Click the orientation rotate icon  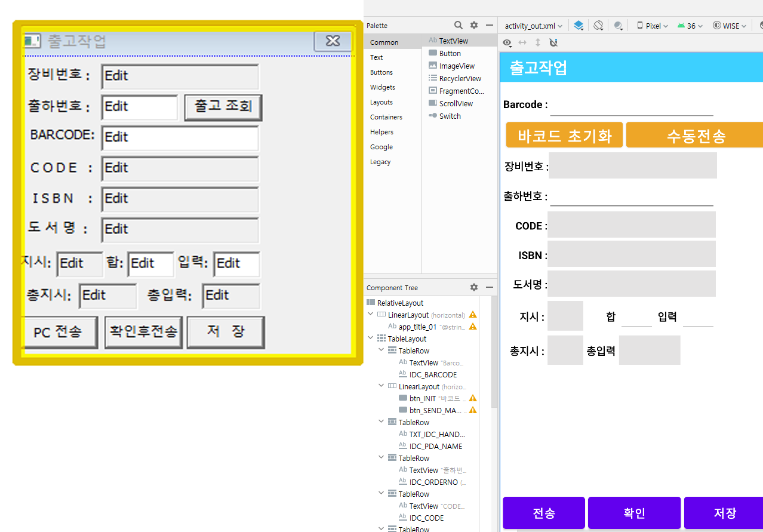[x=598, y=26]
